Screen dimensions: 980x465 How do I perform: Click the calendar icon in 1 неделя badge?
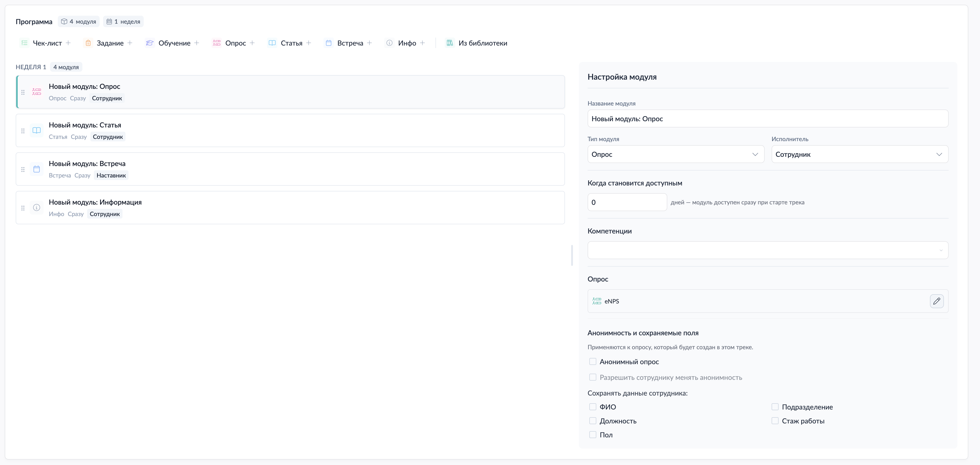[x=109, y=21]
